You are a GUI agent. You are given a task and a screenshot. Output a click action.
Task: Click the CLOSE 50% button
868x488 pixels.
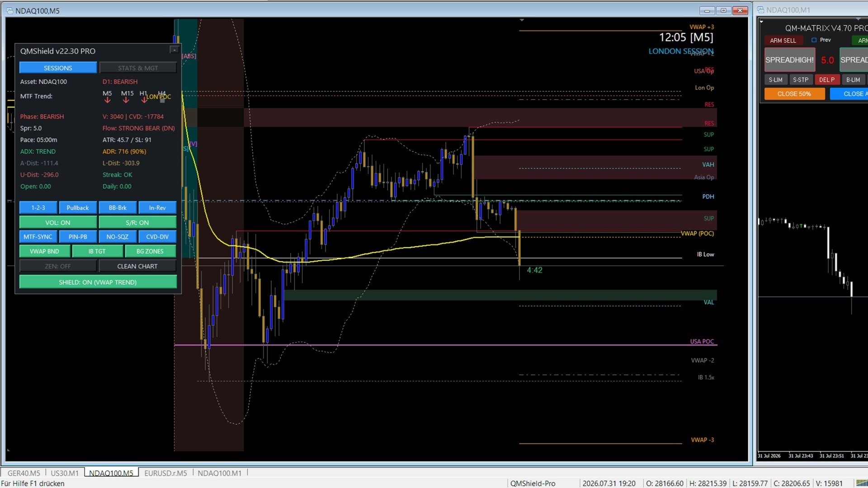point(794,94)
